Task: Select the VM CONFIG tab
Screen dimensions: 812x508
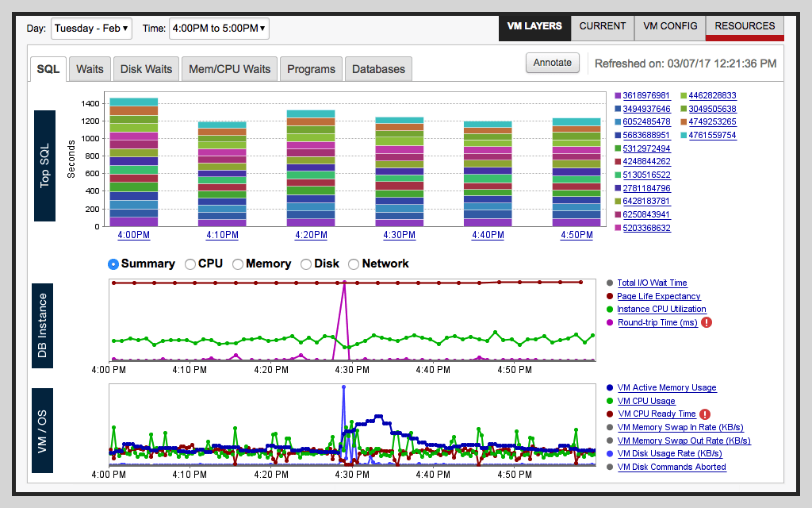Action: coord(670,25)
